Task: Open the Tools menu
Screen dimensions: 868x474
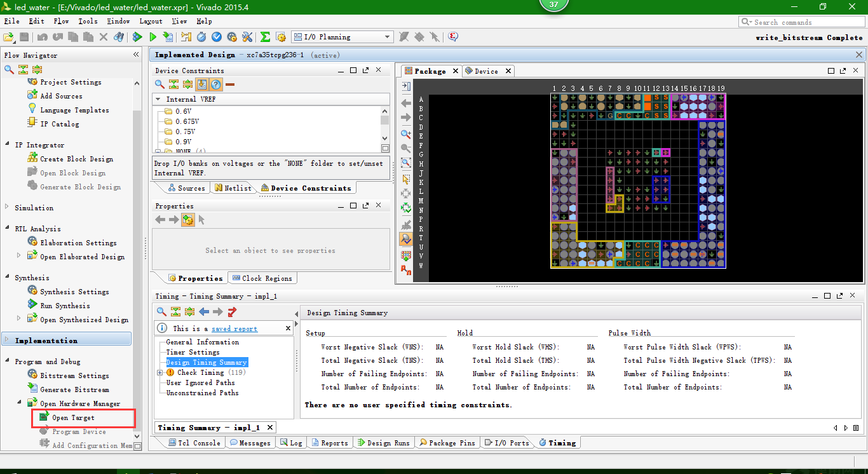Action: pos(88,21)
